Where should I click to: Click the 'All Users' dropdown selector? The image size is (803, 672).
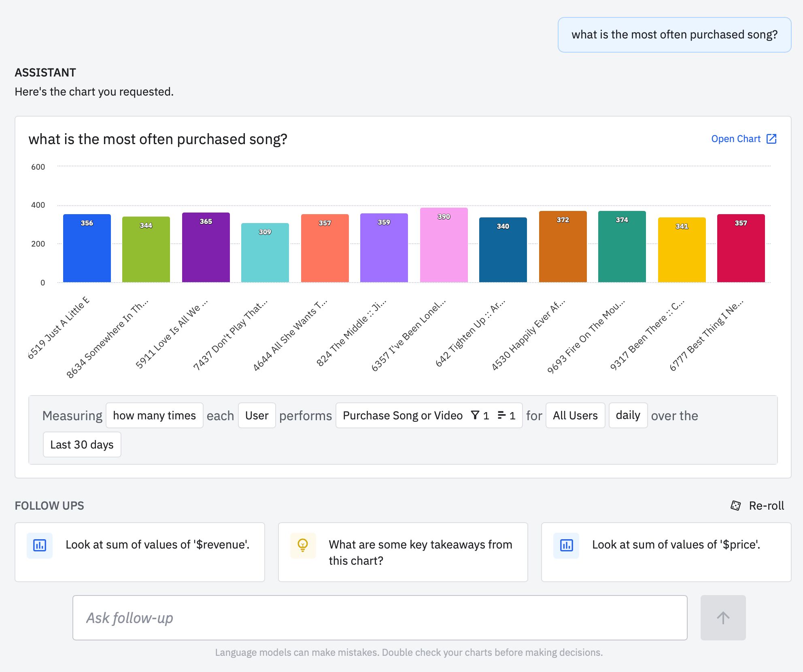tap(576, 415)
